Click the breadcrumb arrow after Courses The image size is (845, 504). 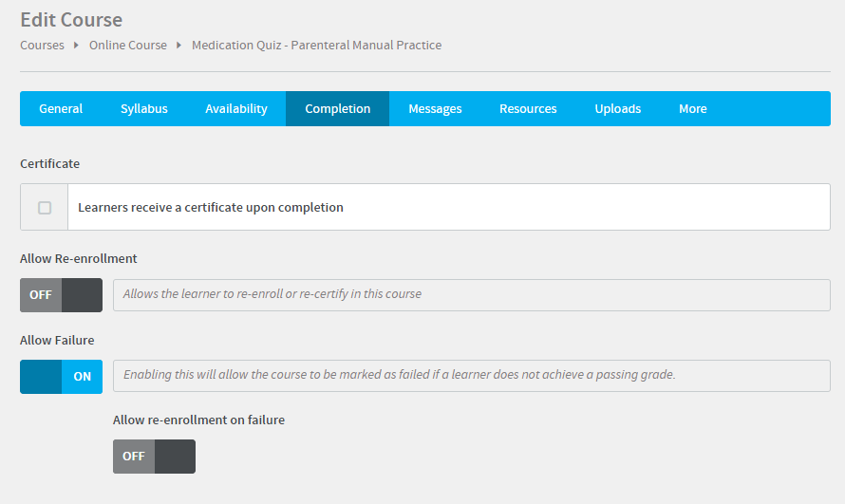click(x=77, y=45)
